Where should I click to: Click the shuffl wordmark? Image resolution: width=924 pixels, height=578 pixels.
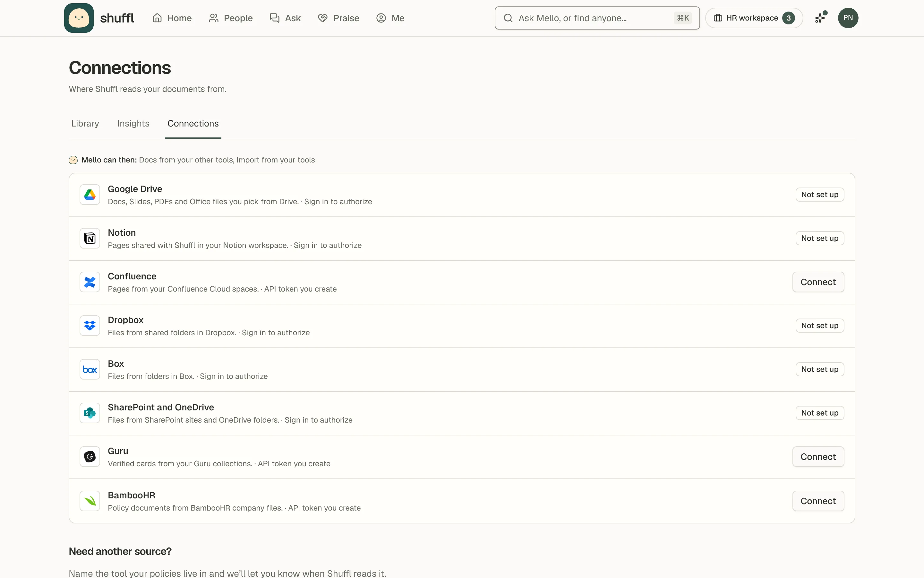pos(117,18)
